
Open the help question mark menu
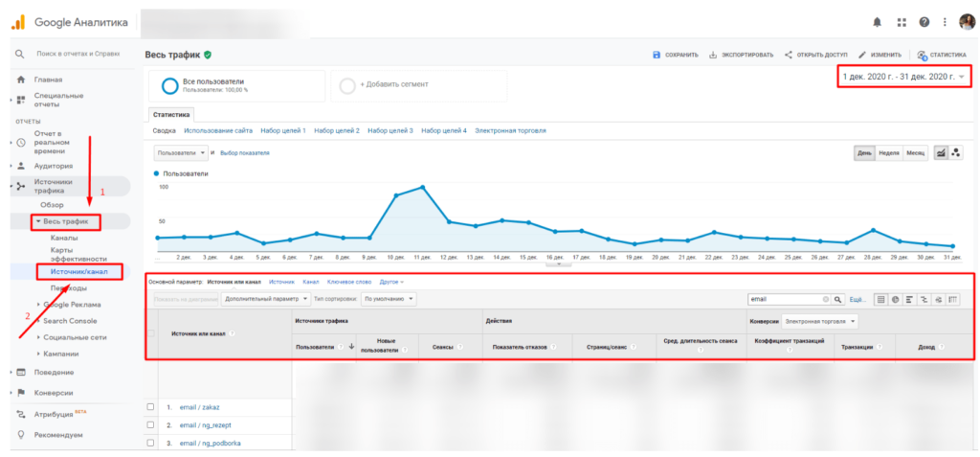924,23
